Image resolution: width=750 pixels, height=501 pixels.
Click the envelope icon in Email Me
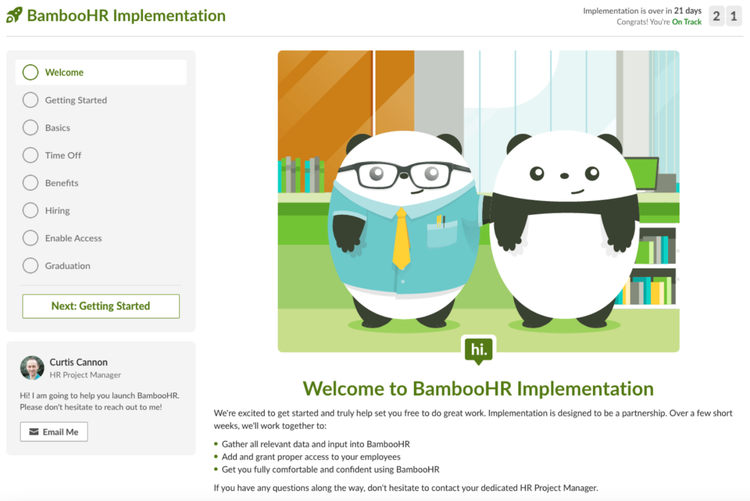coord(33,432)
